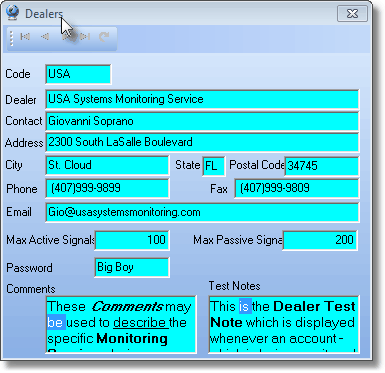
Task: Click the toolbar grip handle dots
Action: (12, 38)
